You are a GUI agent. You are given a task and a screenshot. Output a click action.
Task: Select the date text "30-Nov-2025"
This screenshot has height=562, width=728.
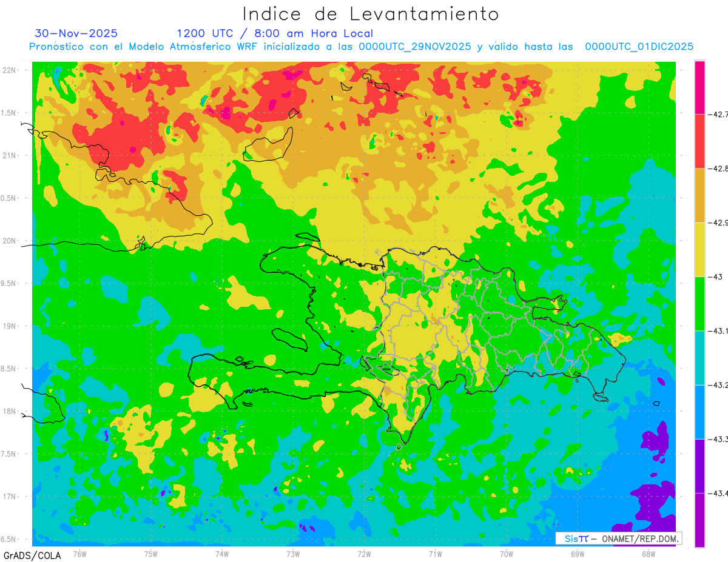pos(76,33)
